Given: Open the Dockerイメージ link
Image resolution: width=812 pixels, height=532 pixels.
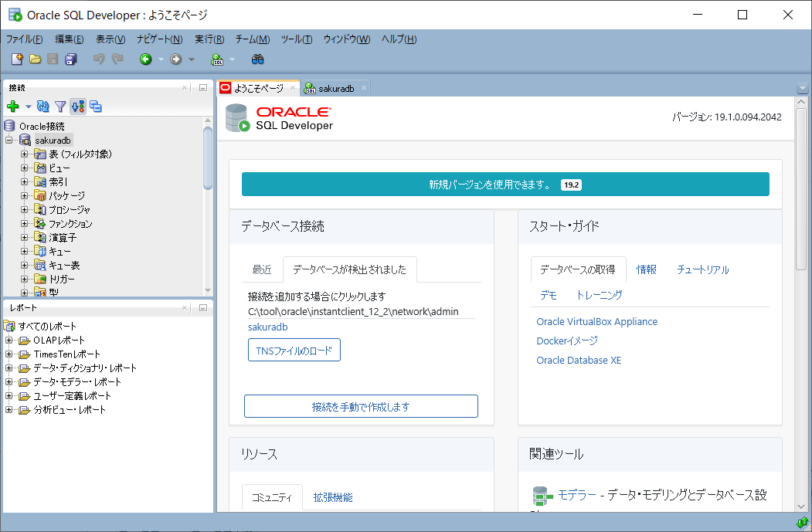Looking at the screenshot, I should pyautogui.click(x=567, y=341).
